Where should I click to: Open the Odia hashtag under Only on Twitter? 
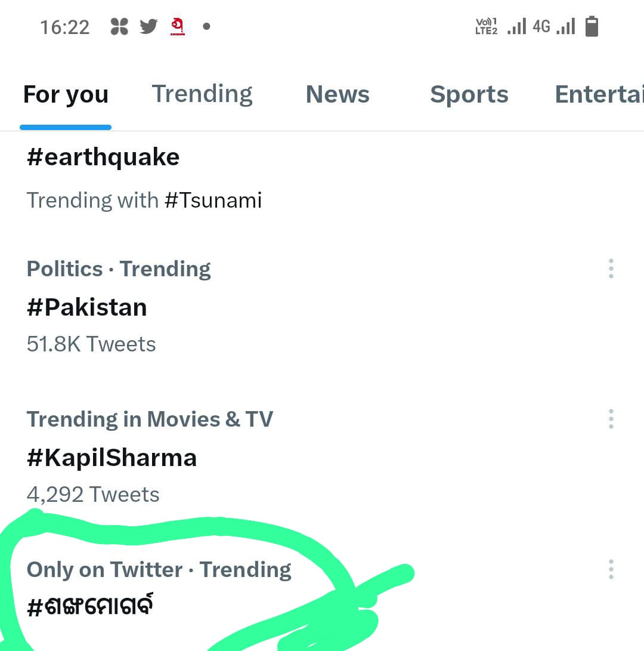click(x=91, y=606)
